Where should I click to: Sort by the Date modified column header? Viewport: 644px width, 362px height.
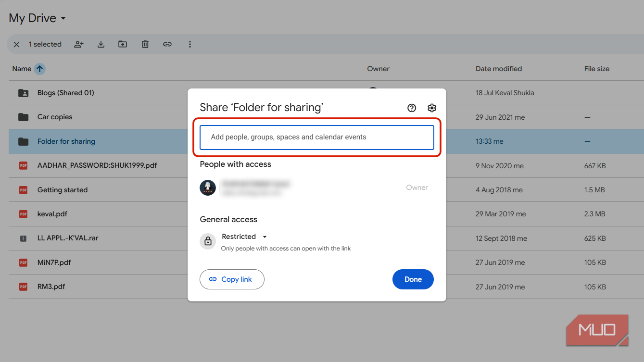point(499,69)
